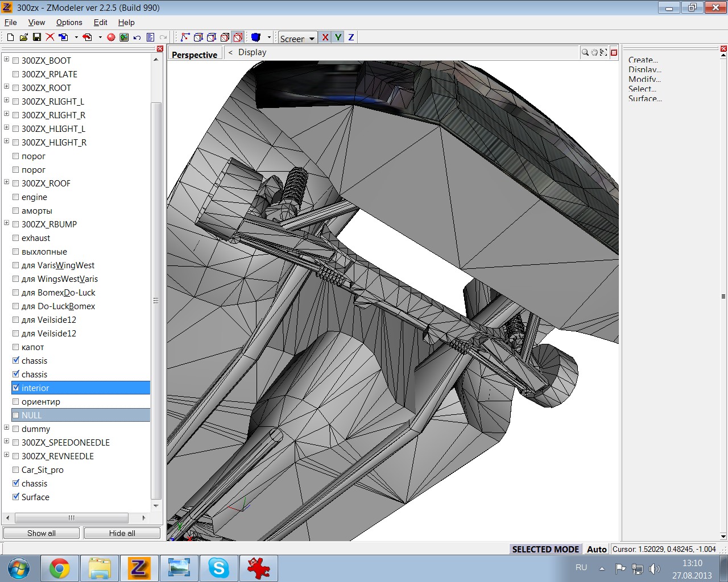This screenshot has height=582, width=728.
Task: Uncheck the interior visibility checkbox
Action: pyautogui.click(x=16, y=388)
